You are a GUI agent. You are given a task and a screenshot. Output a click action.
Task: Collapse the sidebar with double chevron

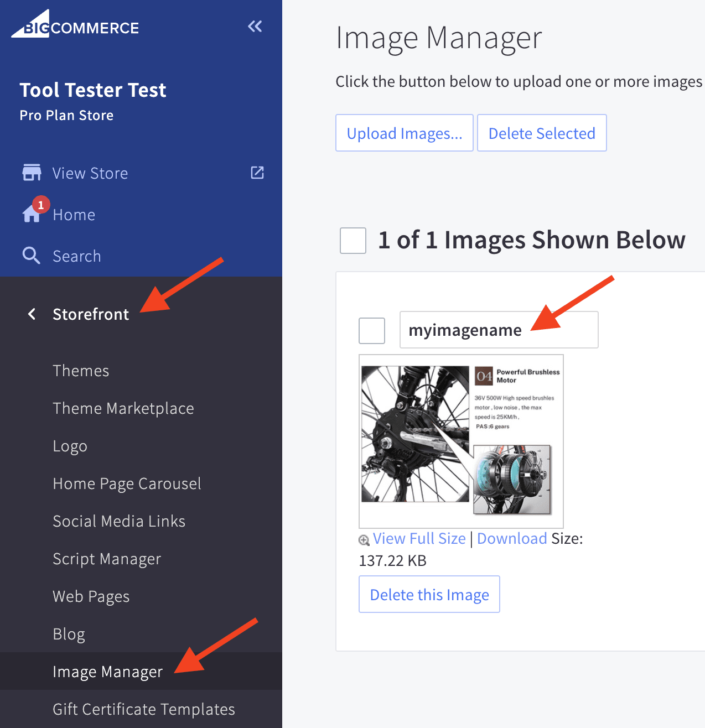tap(255, 26)
